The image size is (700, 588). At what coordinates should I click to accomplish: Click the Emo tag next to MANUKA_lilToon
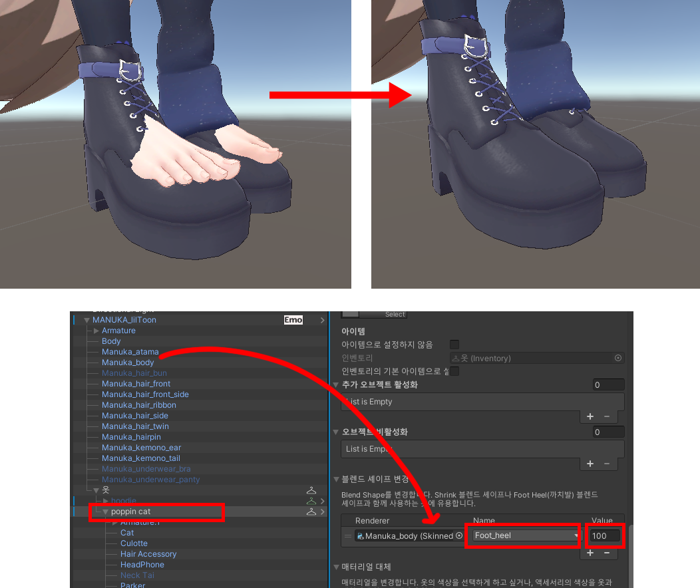tap(293, 320)
